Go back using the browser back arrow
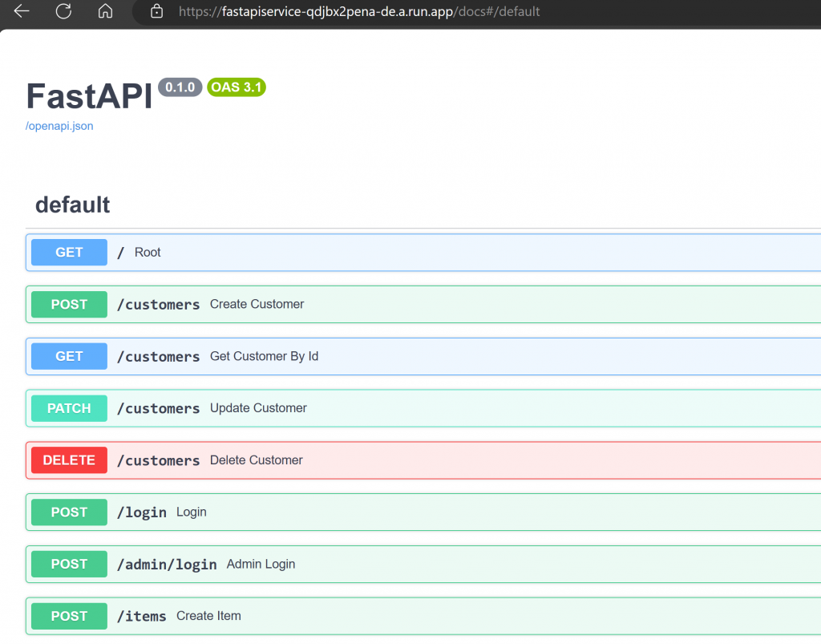The height and width of the screenshot is (644, 821). 21,11
